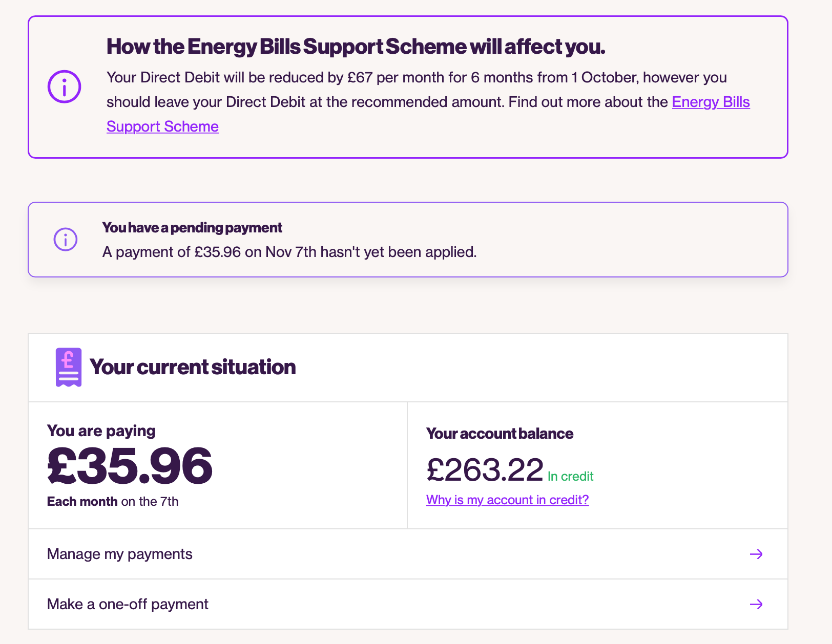Image resolution: width=832 pixels, height=644 pixels.
Task: Select the Manage my payments row
Action: (x=408, y=554)
